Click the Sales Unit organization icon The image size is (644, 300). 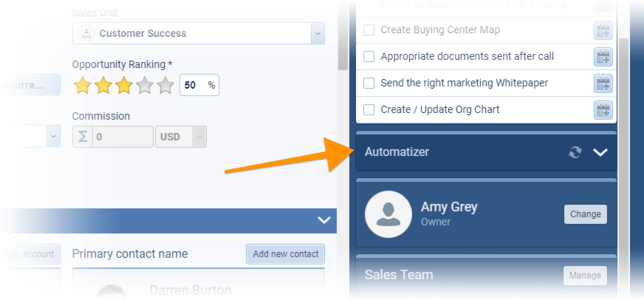click(x=86, y=33)
